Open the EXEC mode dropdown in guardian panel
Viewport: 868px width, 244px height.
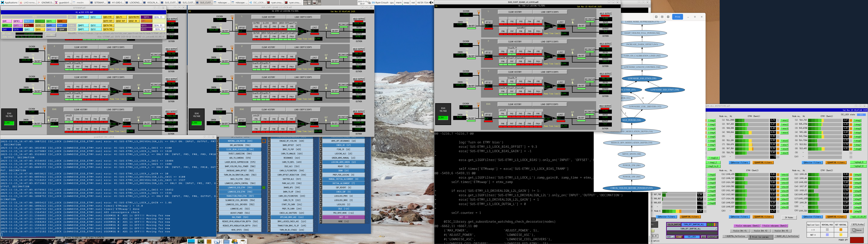[x=670, y=237]
